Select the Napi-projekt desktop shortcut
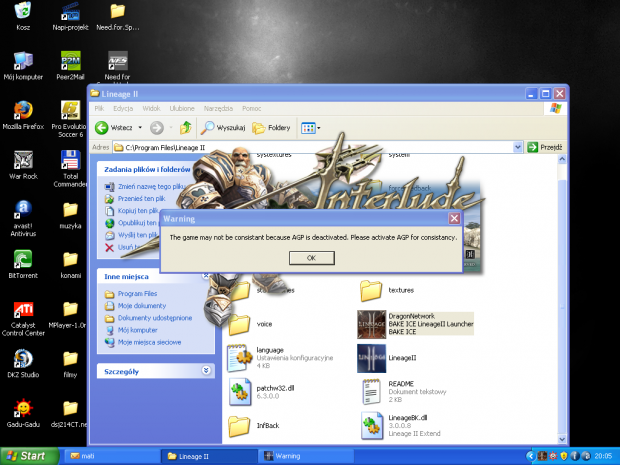 tap(70, 16)
